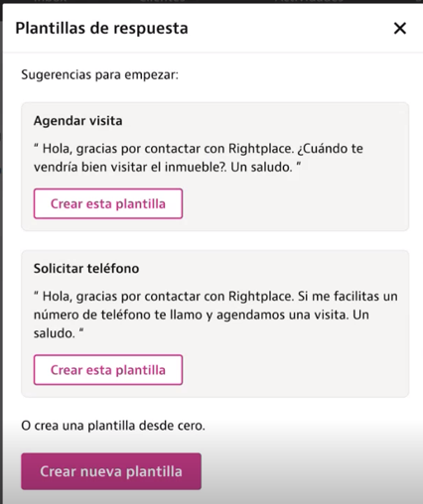Create the Agendar visita template

(108, 203)
